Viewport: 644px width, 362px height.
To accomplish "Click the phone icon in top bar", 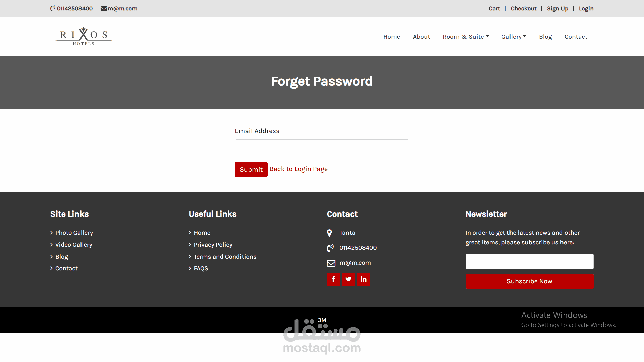I will point(53,9).
